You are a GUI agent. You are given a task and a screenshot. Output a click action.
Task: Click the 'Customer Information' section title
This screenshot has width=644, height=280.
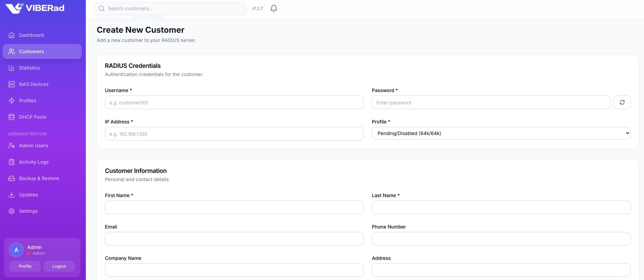[136, 171]
